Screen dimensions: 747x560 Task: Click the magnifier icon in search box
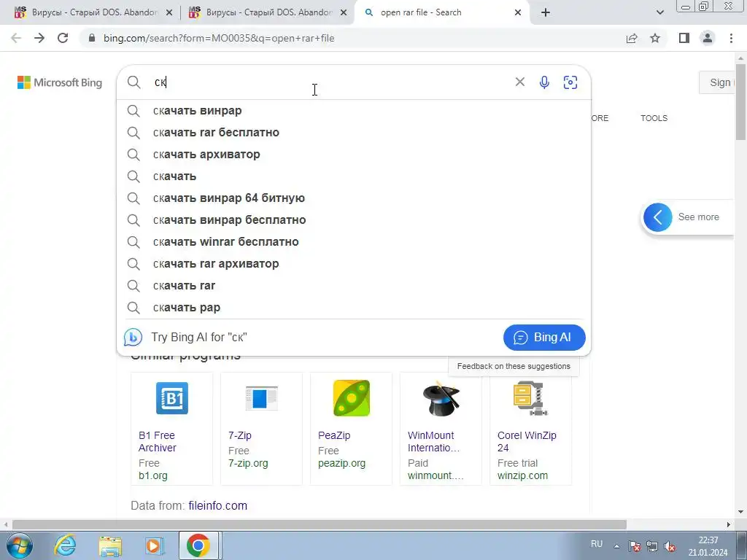(134, 82)
